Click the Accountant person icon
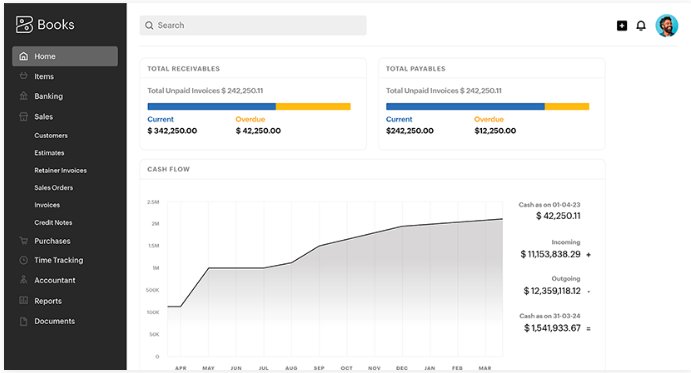This screenshot has width=691, height=373. pyautogui.click(x=24, y=280)
